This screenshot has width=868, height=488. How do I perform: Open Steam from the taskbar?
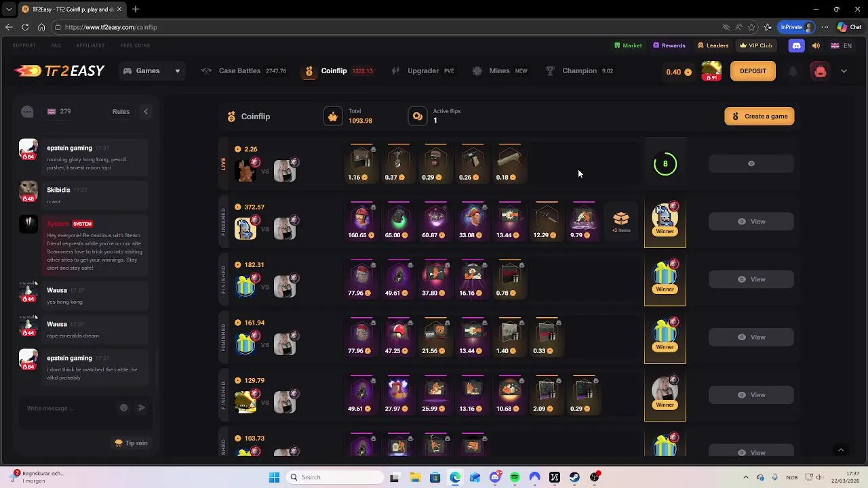tap(574, 478)
